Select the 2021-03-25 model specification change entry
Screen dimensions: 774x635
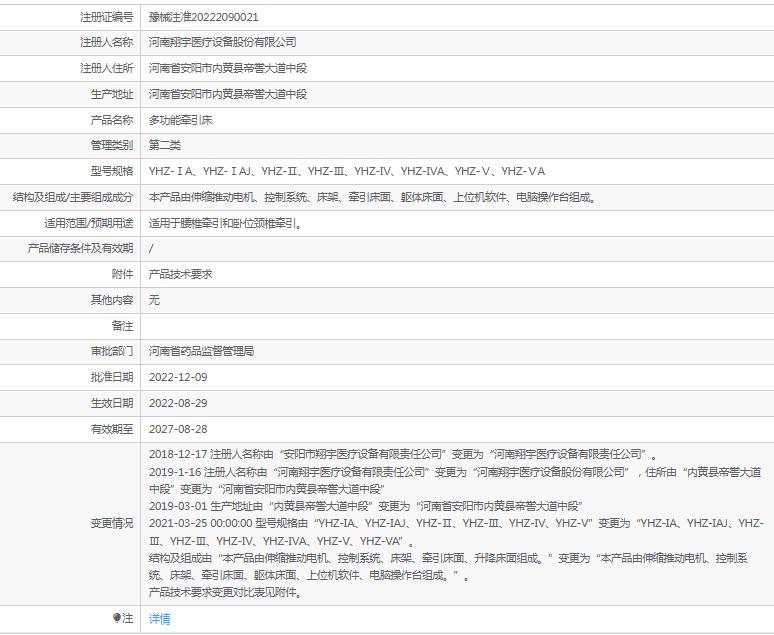pos(457,532)
